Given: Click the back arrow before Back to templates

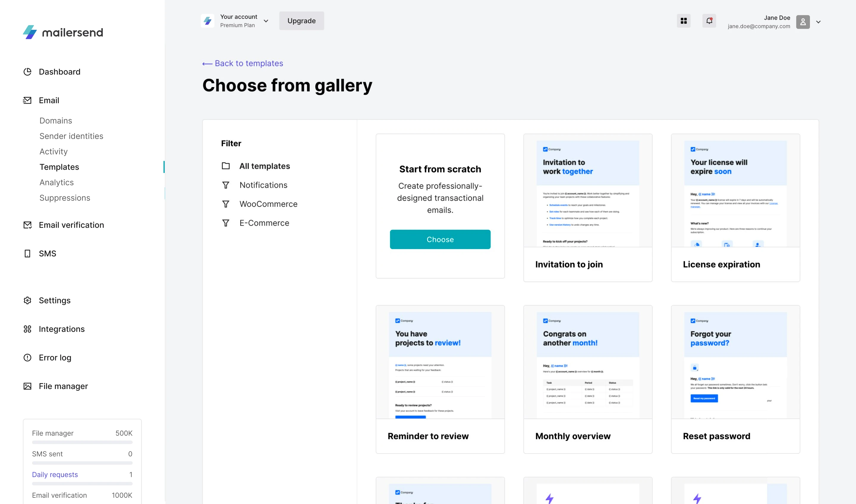Looking at the screenshot, I should (207, 64).
